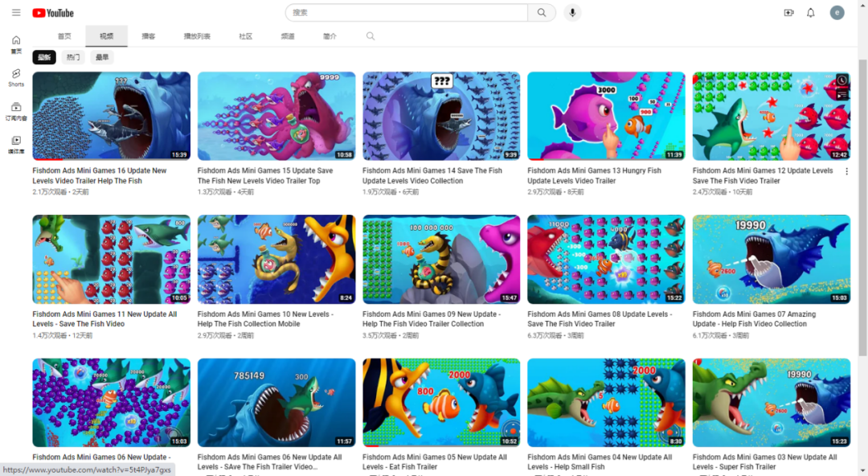Play Fishdom Mini Games 04 thumbnail
This screenshot has height=476, width=868.
[x=606, y=402]
